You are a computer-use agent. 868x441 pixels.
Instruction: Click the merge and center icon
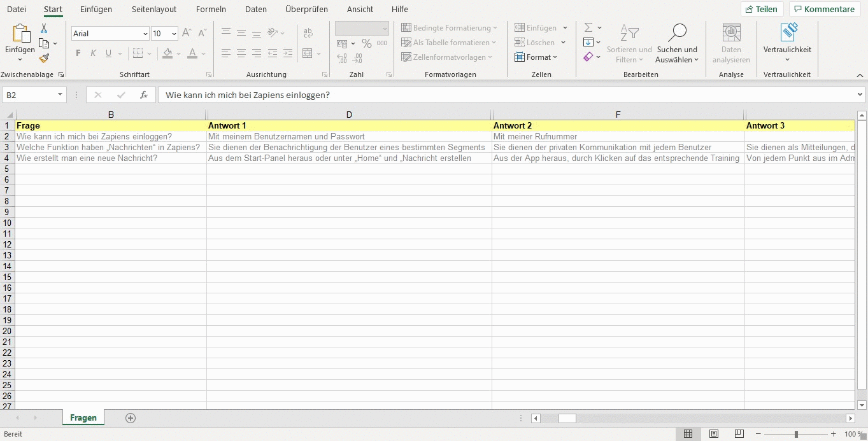[308, 53]
